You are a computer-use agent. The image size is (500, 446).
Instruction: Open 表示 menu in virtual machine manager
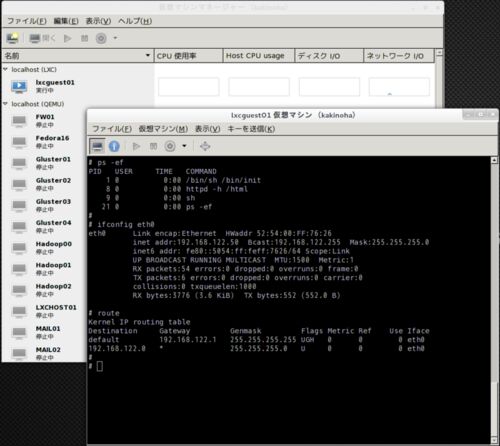coord(98,21)
